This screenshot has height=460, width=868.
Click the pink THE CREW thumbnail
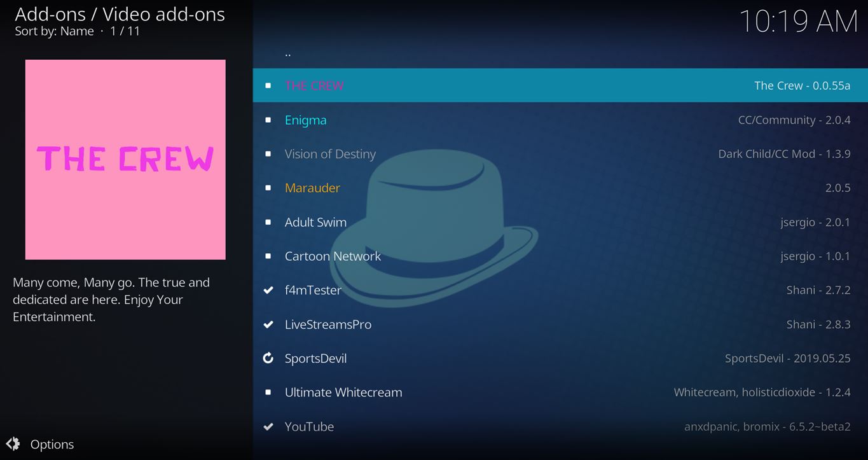point(125,159)
